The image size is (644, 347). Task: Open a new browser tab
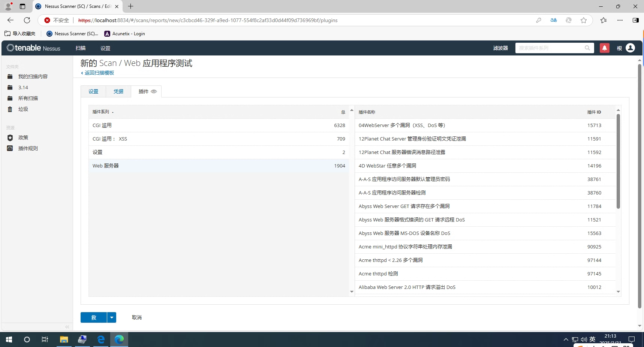(x=130, y=6)
